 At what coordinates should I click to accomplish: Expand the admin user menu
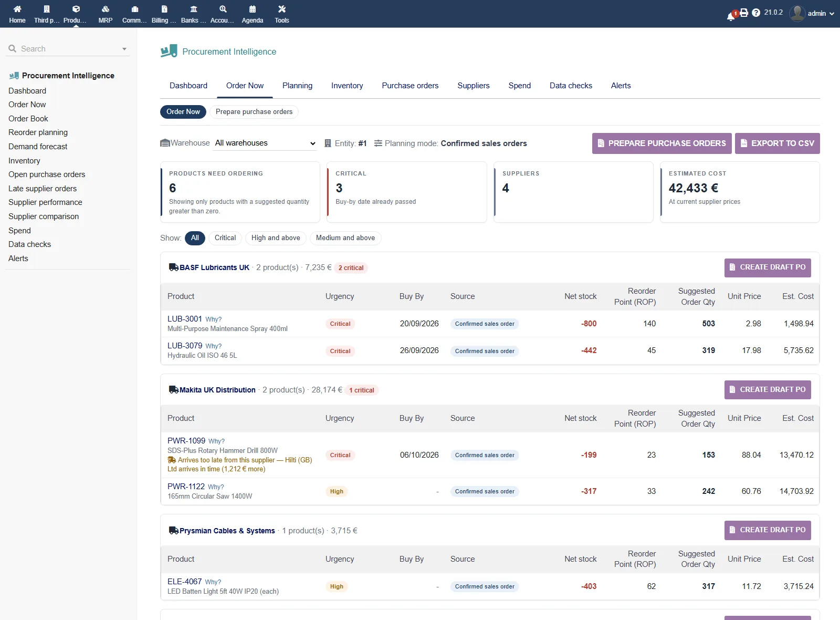(832, 14)
